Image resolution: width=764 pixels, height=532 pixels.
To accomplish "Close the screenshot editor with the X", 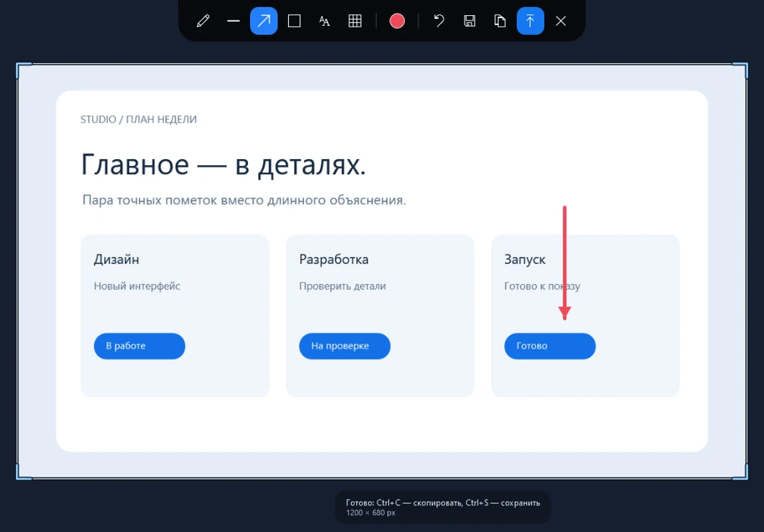I will click(561, 21).
